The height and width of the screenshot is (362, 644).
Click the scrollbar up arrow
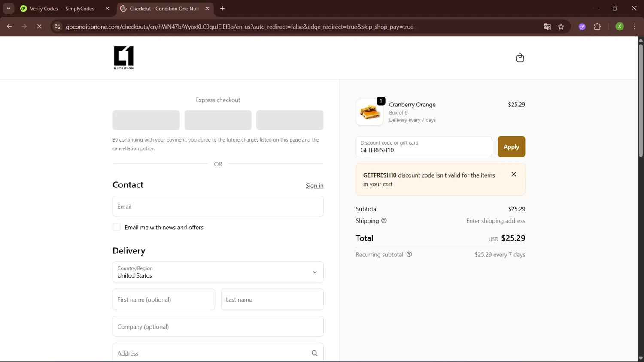641,40
